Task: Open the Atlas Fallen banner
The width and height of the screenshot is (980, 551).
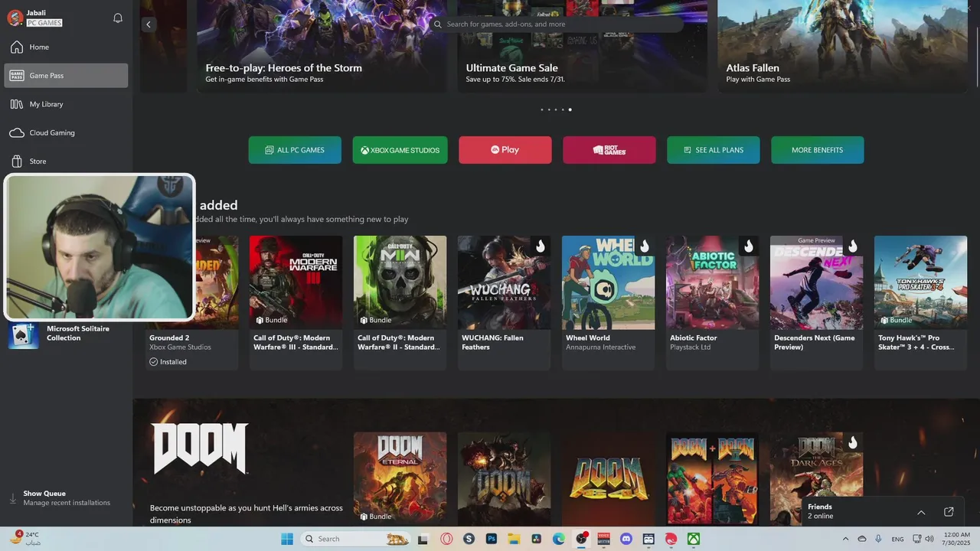Action: [x=843, y=46]
